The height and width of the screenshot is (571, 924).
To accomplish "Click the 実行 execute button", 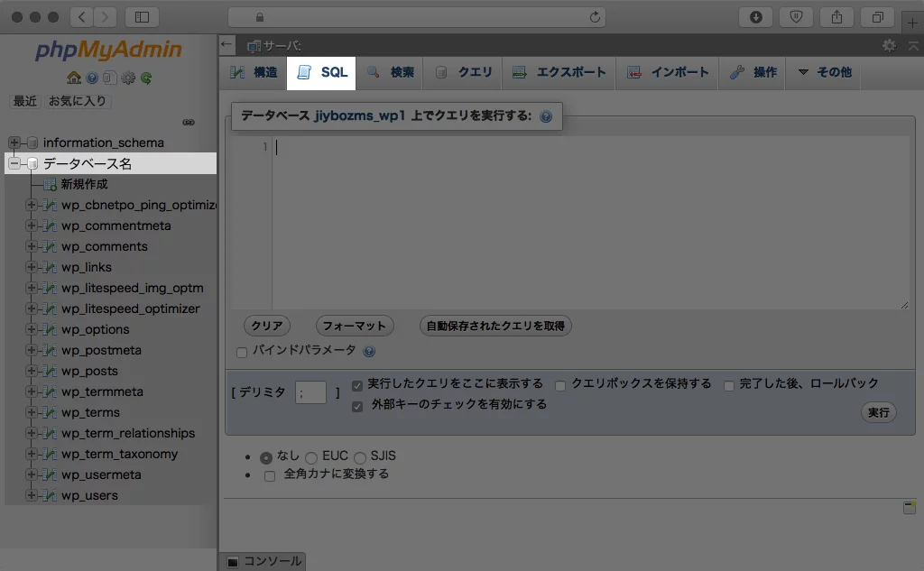I will click(x=879, y=412).
